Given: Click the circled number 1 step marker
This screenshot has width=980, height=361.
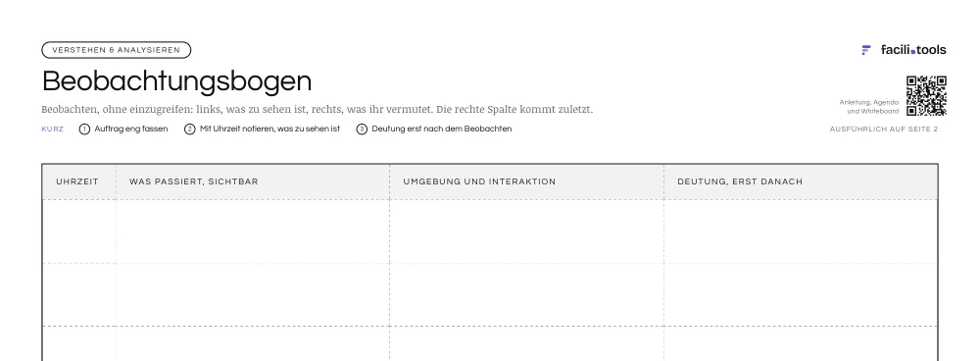Looking at the screenshot, I should pyautogui.click(x=84, y=129).
